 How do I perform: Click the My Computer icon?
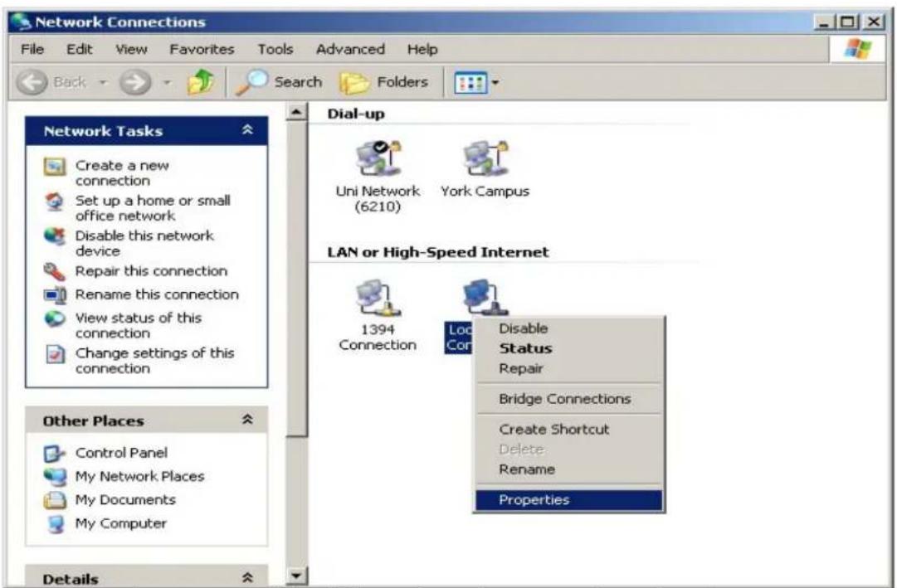pyautogui.click(x=56, y=524)
